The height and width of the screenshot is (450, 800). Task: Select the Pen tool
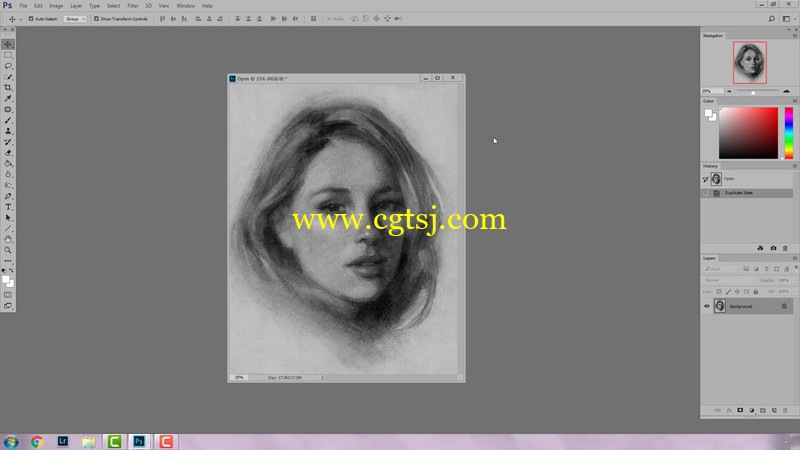click(x=8, y=196)
